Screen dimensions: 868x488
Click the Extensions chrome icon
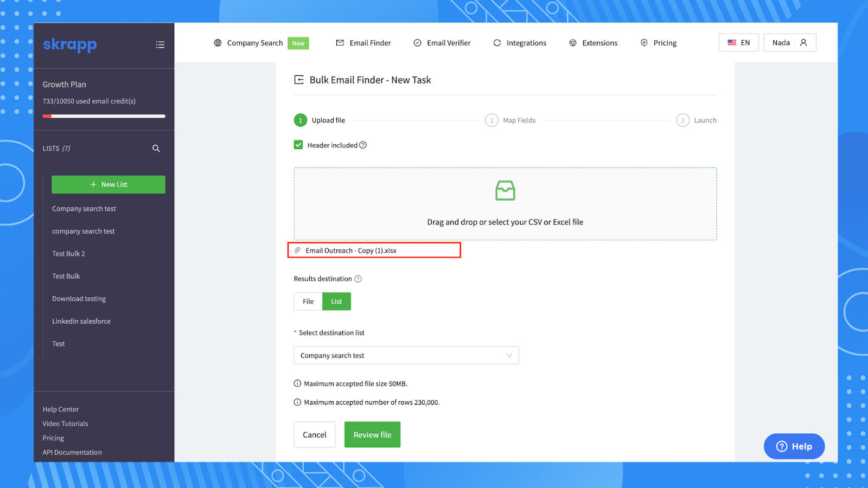[x=573, y=43]
